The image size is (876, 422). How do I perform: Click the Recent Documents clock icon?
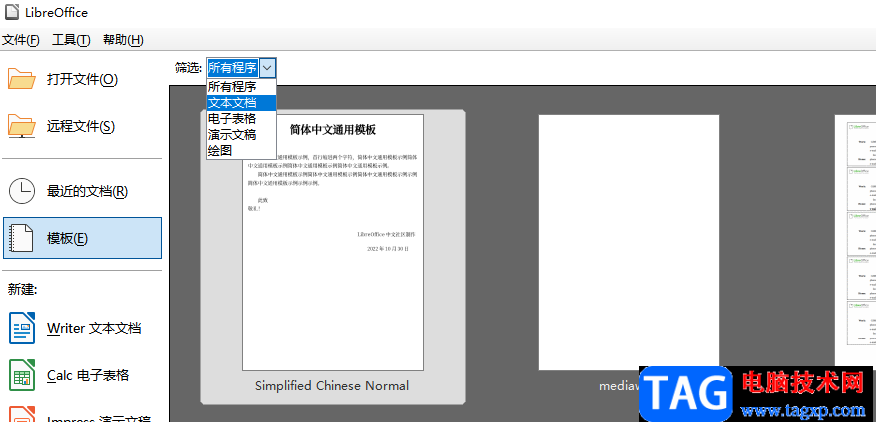(22, 191)
